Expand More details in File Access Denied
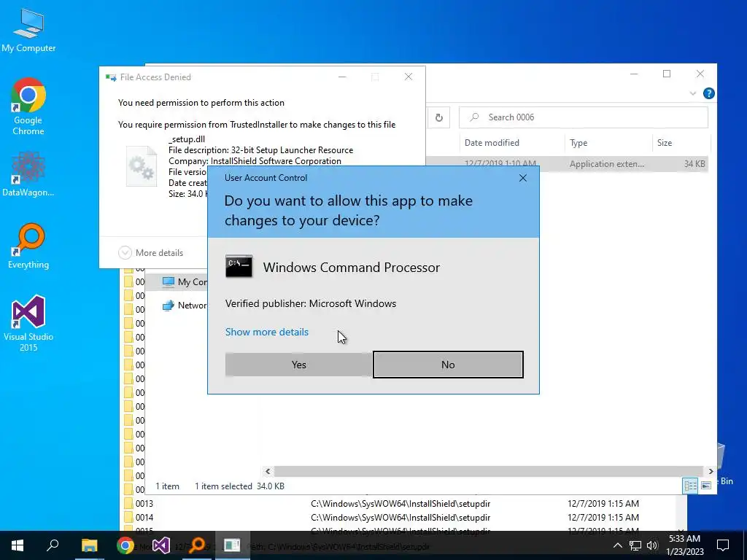Image resolution: width=747 pixels, height=560 pixels. pos(150,252)
